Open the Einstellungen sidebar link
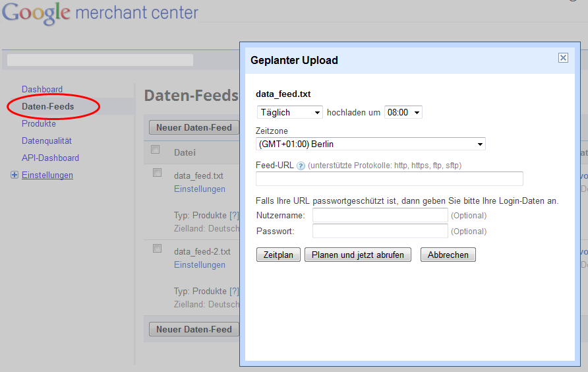Viewport: 588px width, 372px height. [47, 175]
